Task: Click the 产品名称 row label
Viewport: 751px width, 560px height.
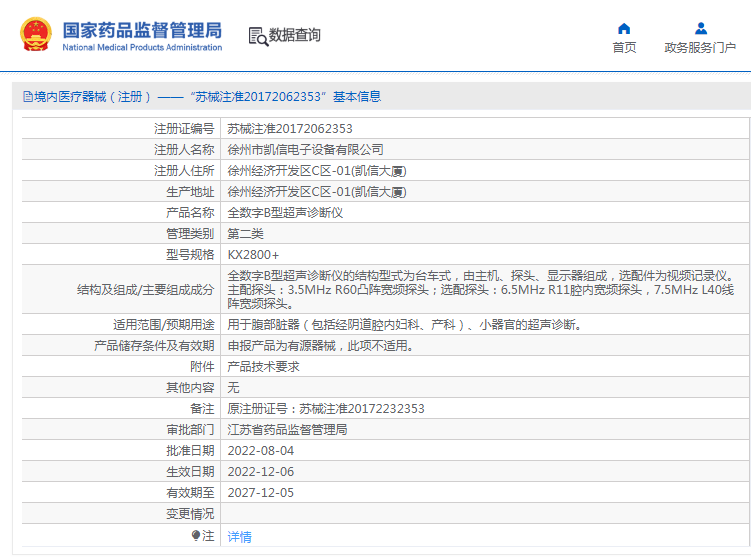Action: point(190,213)
